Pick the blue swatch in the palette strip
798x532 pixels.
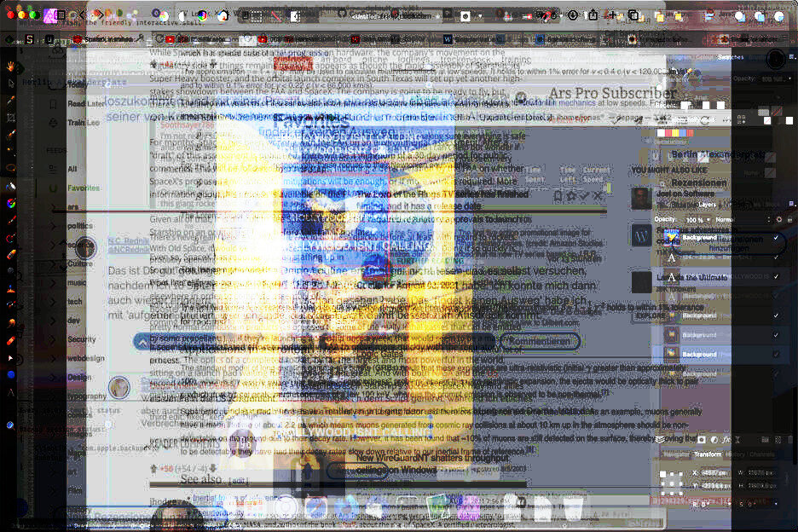point(682,133)
